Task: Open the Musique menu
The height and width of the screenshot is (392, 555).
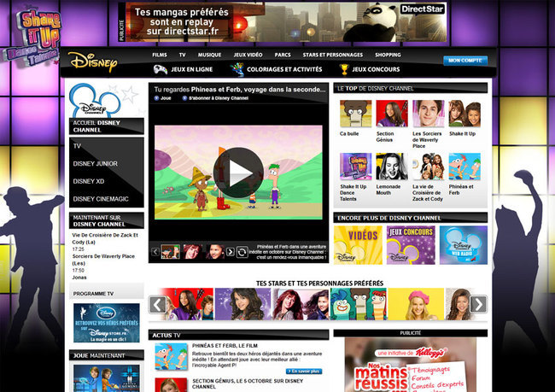Action: click(209, 55)
